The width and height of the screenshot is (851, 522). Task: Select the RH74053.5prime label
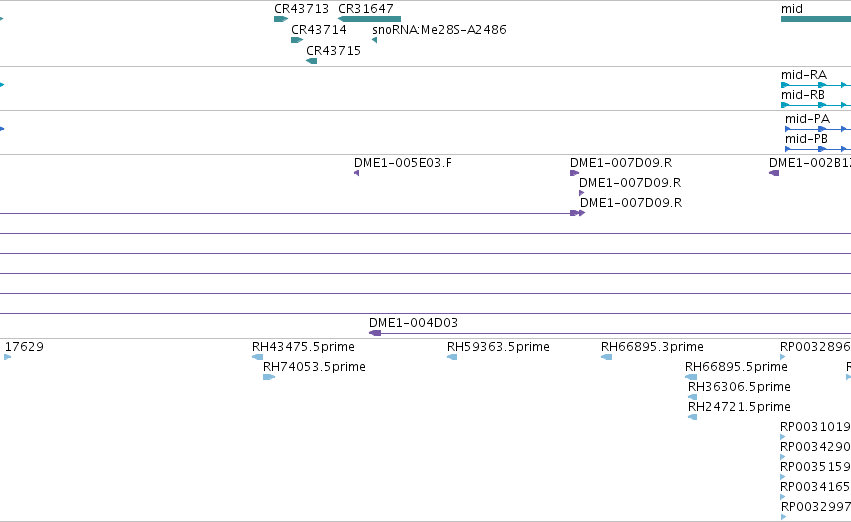[x=314, y=367]
